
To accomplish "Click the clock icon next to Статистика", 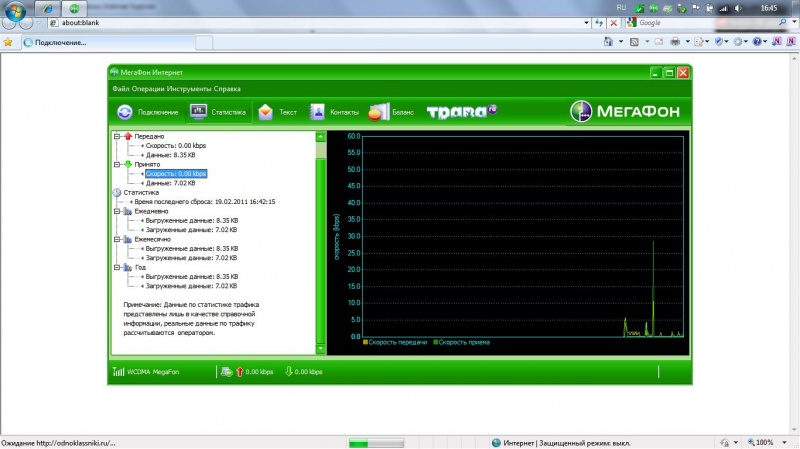I will pyautogui.click(x=117, y=192).
